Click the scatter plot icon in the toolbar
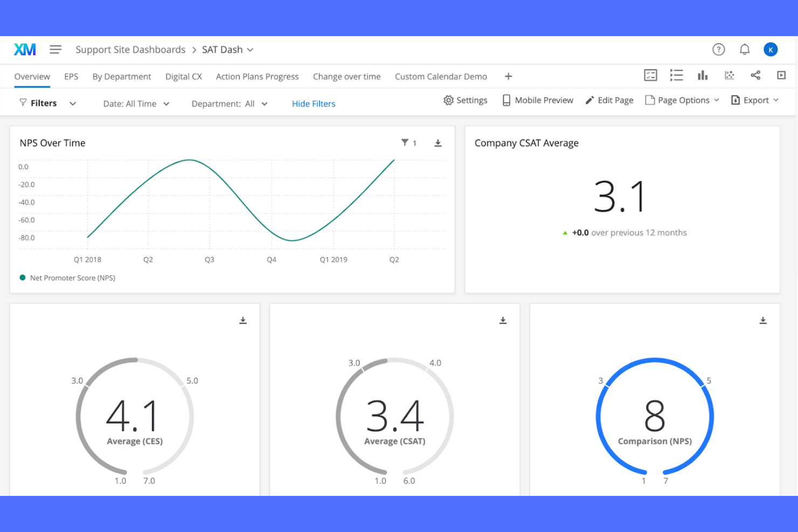Screen dimensions: 798x532 point(729,75)
